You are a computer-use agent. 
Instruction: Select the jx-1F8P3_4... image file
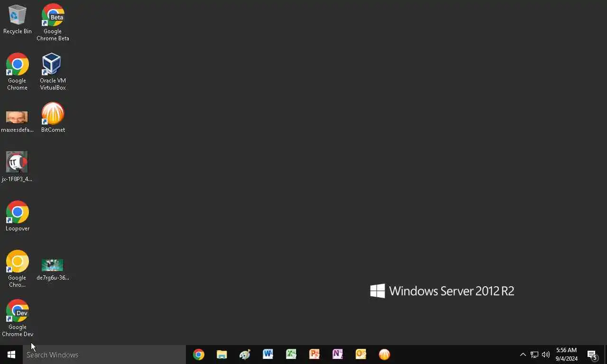coord(17,167)
